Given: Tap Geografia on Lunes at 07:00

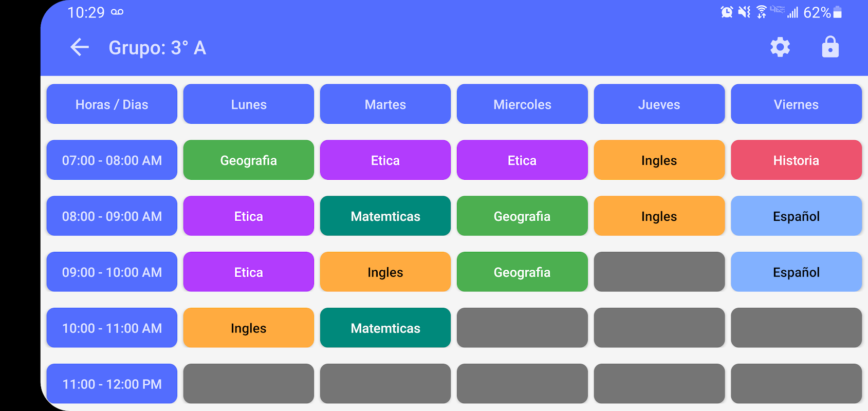Looking at the screenshot, I should (248, 160).
